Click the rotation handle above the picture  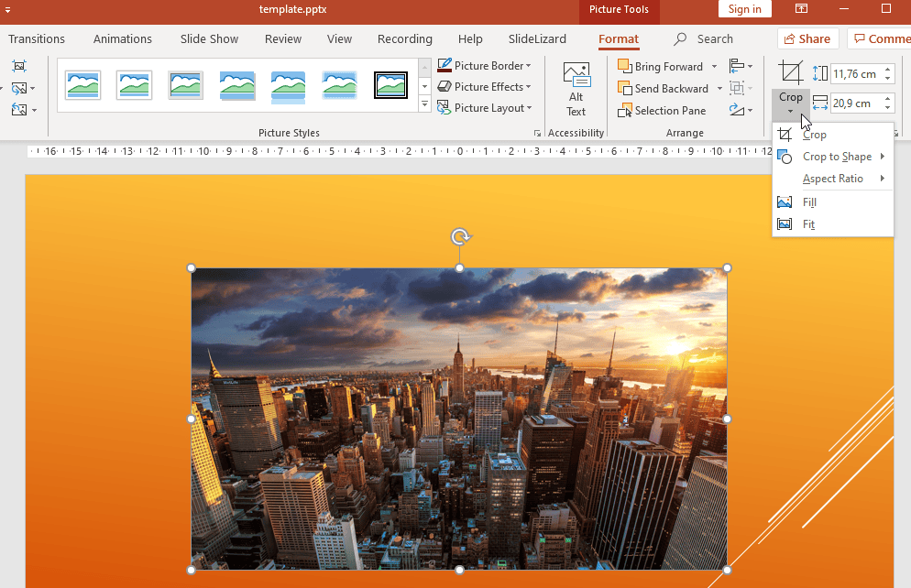click(x=460, y=236)
